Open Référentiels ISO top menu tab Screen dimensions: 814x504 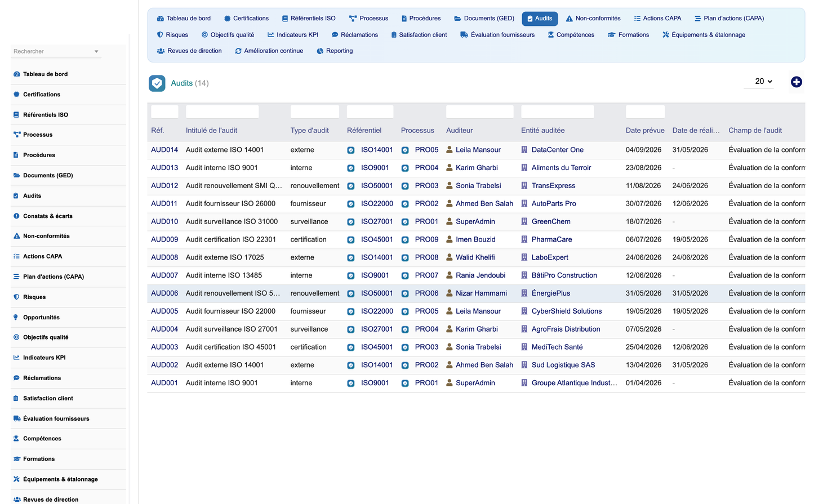coord(309,19)
